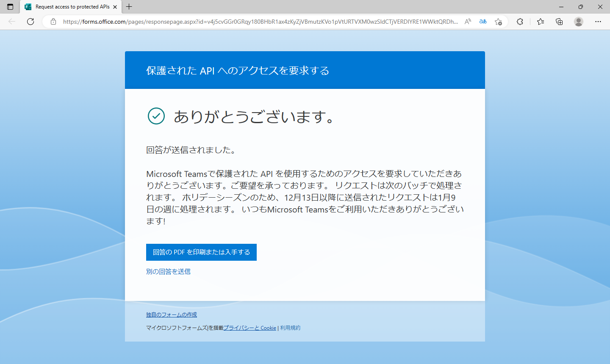Screen dimensions: 610x364
Task: Click the green checkmark success icon
Action: [x=156, y=116]
